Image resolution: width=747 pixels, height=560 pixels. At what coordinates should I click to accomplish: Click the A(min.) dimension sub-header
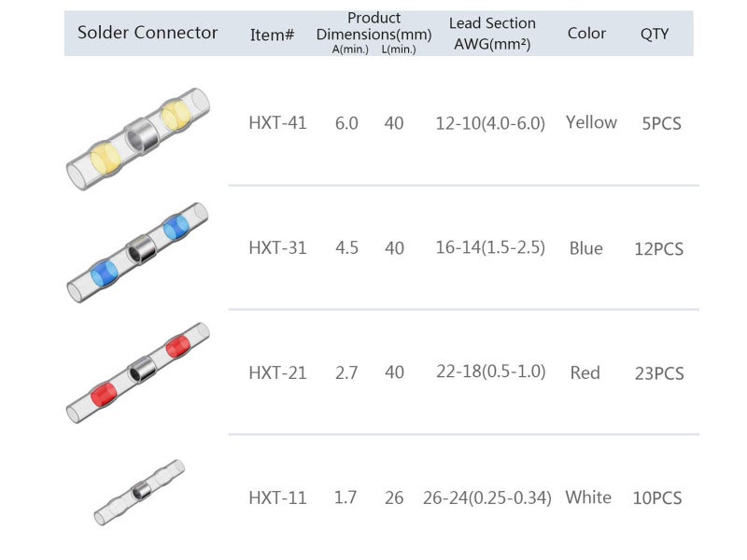click(351, 49)
